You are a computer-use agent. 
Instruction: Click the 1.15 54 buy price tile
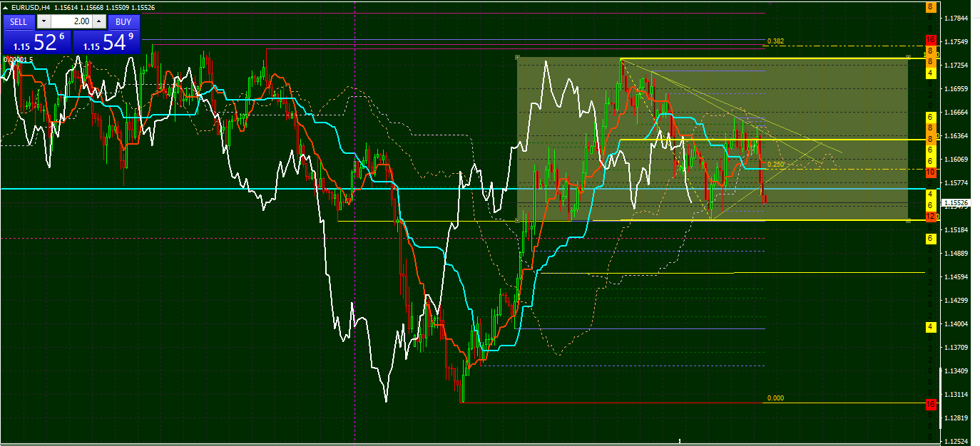tap(106, 41)
